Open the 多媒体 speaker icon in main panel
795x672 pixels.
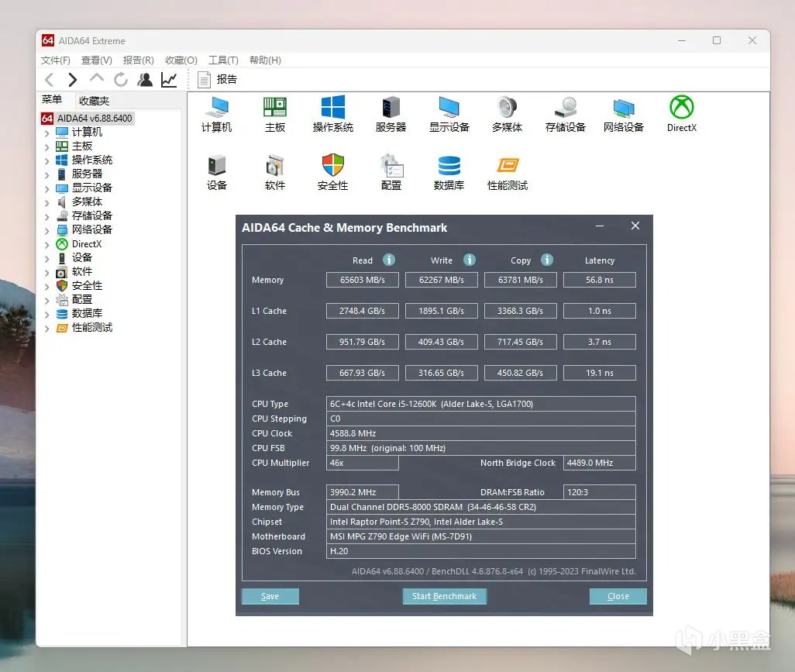coord(507,114)
